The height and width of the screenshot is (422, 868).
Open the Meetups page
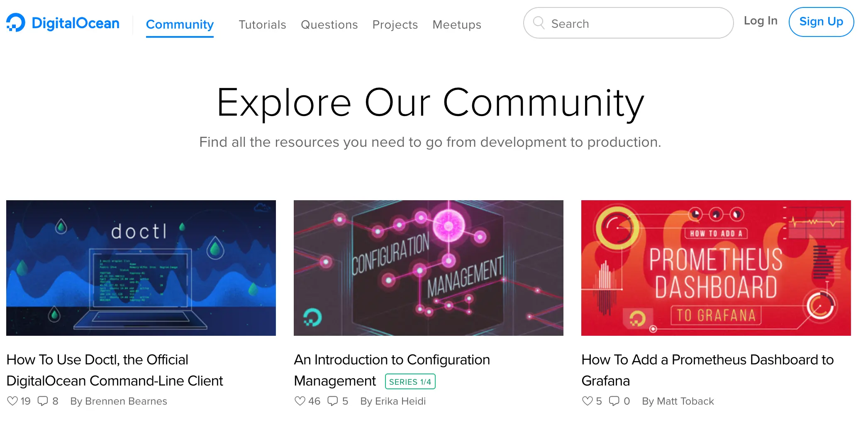tap(457, 25)
